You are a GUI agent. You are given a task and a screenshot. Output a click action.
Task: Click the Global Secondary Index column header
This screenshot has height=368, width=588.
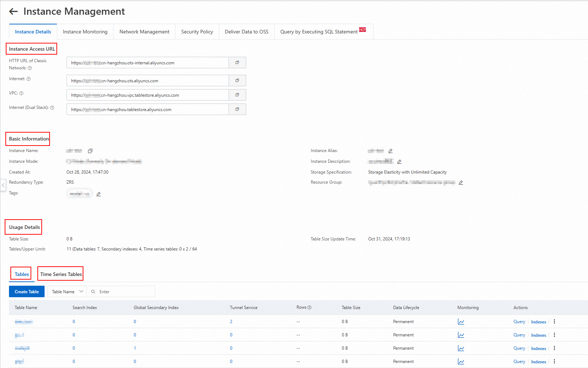156,308
